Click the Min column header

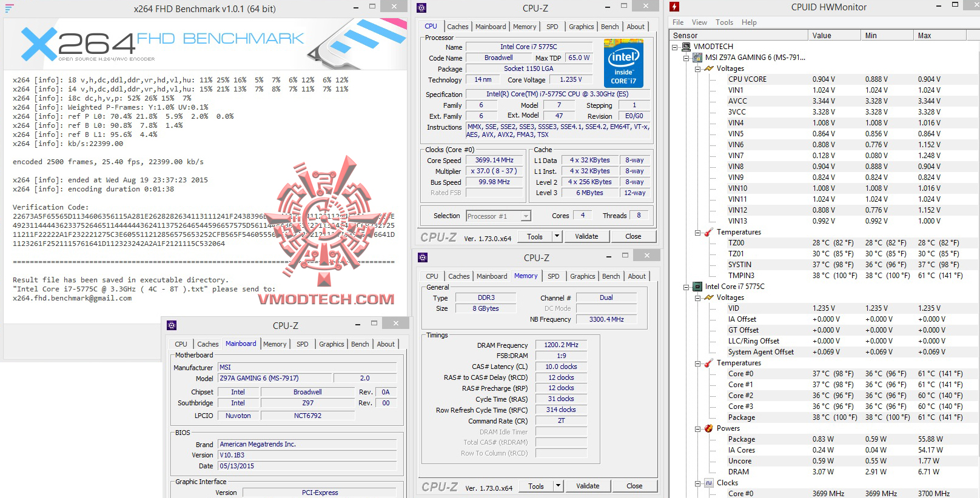point(888,36)
